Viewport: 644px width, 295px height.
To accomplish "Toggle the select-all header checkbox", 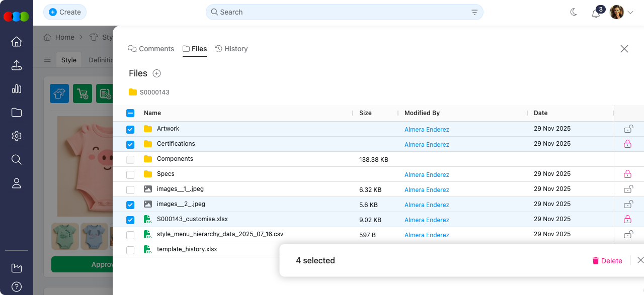I will point(130,113).
